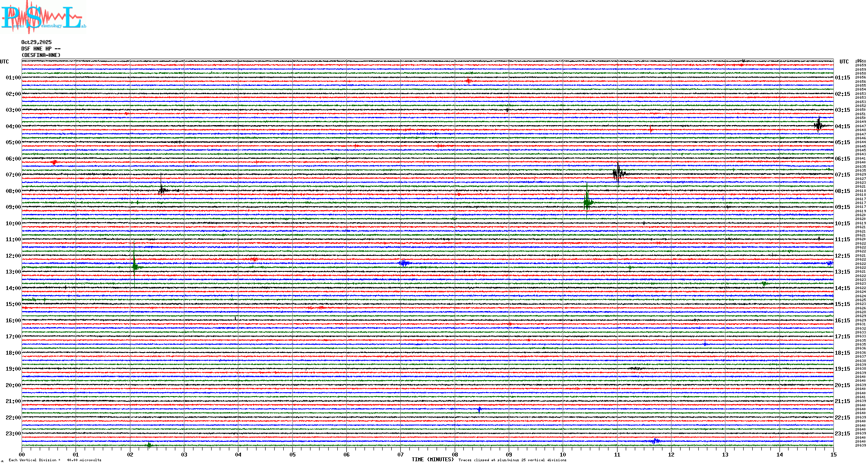868x466 pixels.
Task: Click the blue wavelet near minute 07
Action: [404, 263]
